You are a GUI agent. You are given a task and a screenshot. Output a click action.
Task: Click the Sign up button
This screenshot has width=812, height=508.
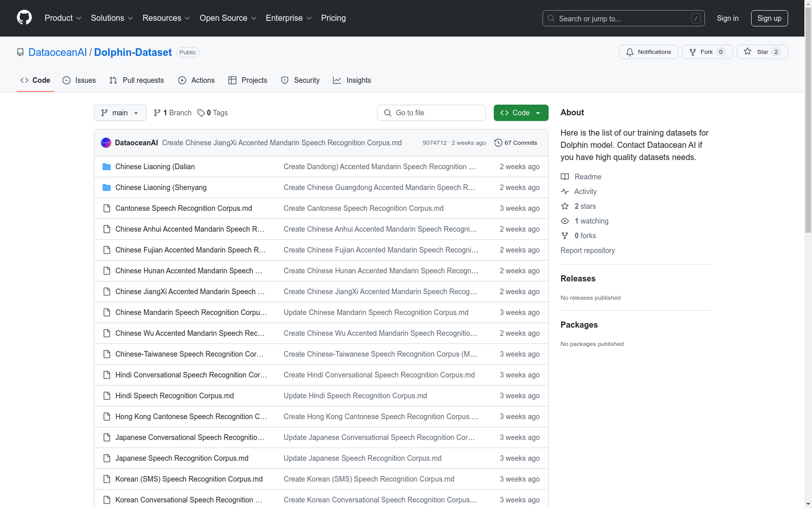click(769, 18)
